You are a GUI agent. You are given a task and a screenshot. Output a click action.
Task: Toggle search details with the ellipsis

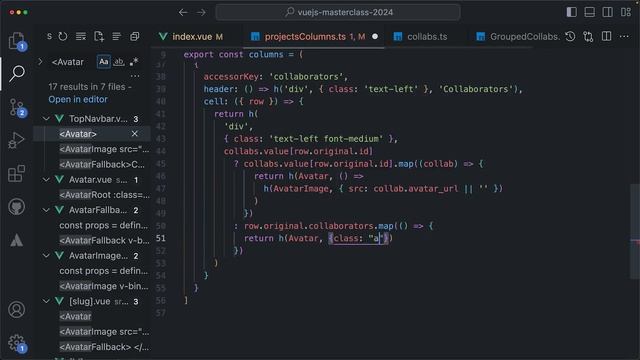point(135,76)
